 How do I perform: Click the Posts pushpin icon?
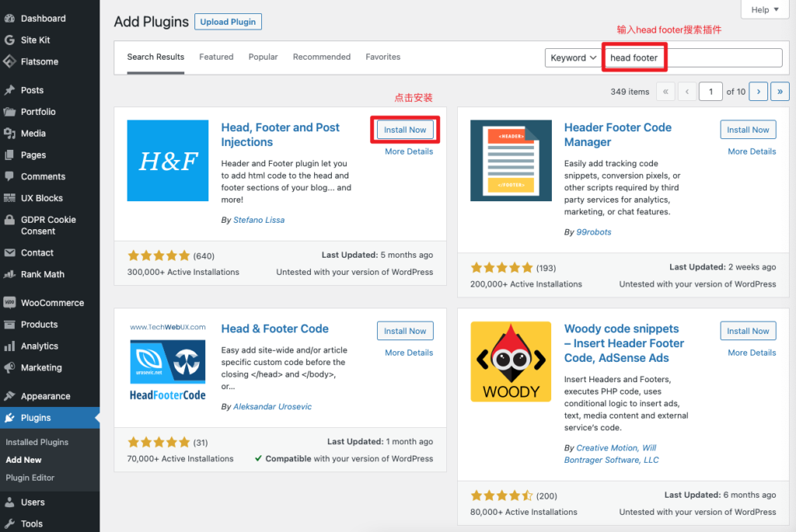click(9, 90)
